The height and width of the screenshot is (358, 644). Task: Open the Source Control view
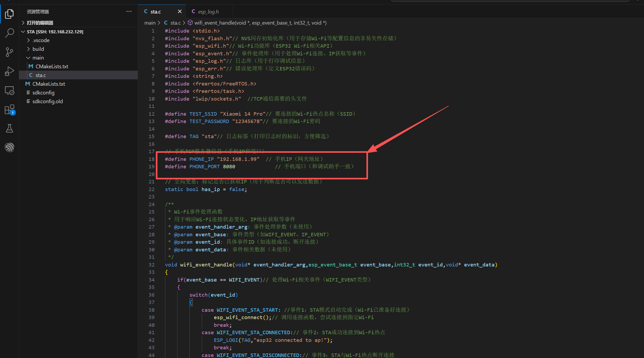pyautogui.click(x=10, y=52)
